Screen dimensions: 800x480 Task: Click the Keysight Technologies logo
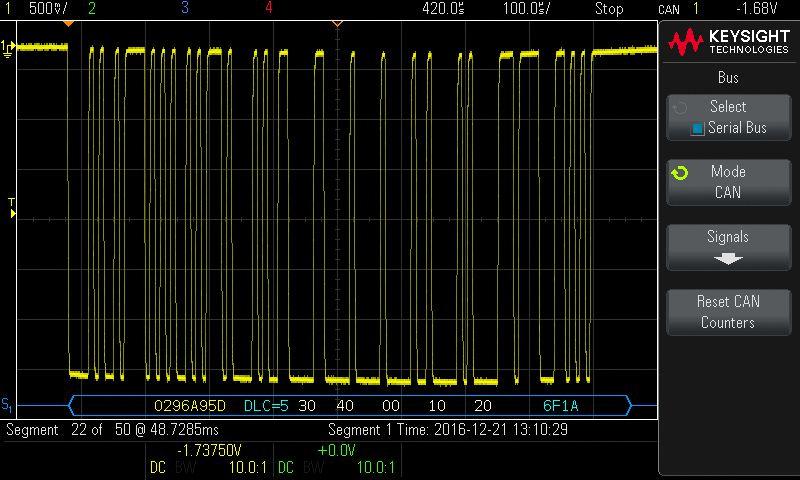pyautogui.click(x=729, y=42)
